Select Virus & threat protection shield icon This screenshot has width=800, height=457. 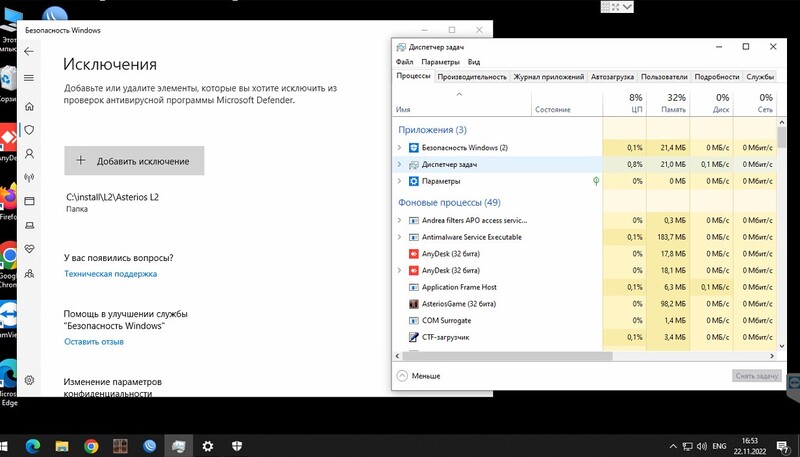[x=29, y=130]
